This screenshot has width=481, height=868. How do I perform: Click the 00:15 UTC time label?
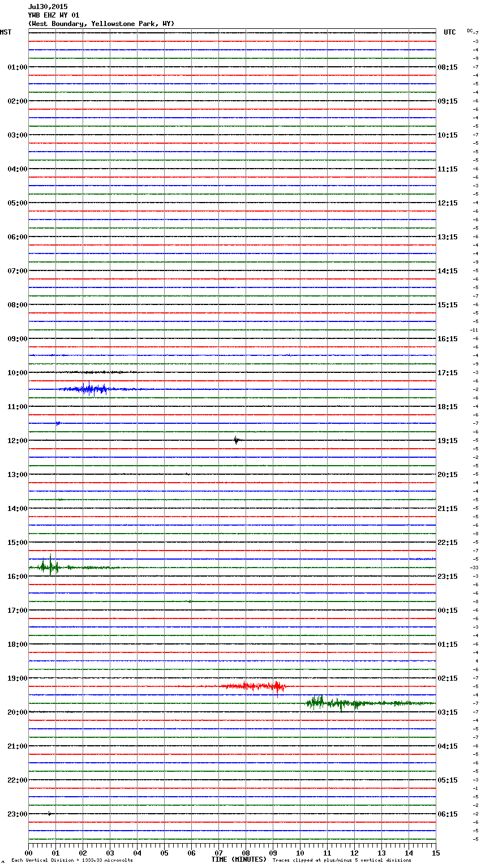coord(448,611)
